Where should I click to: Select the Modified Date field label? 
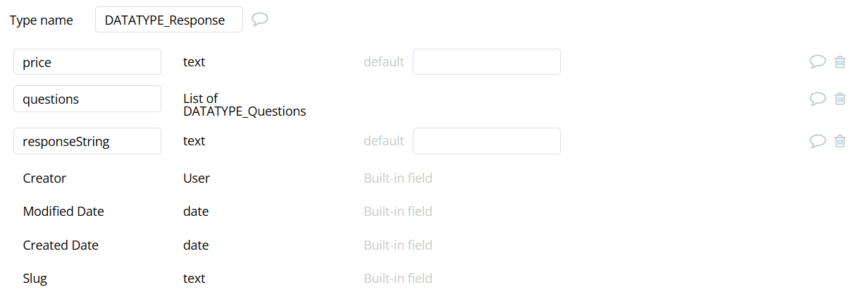tap(63, 212)
